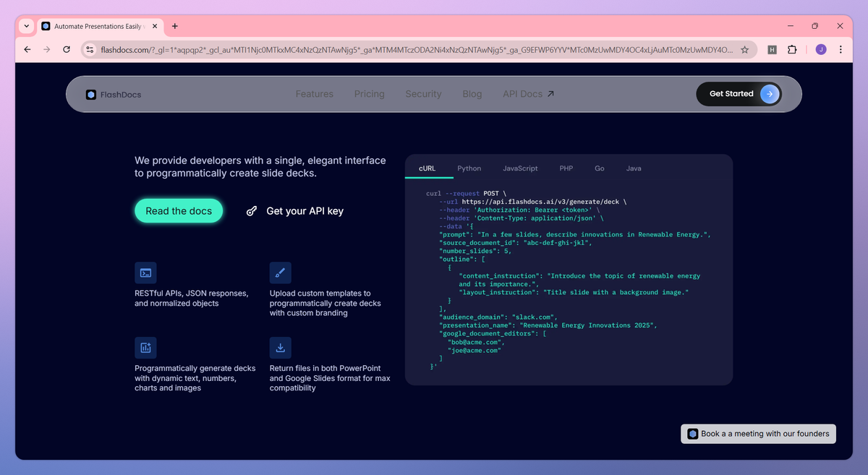Switch to the cURL code tab
This screenshot has height=475, width=868.
(x=427, y=168)
